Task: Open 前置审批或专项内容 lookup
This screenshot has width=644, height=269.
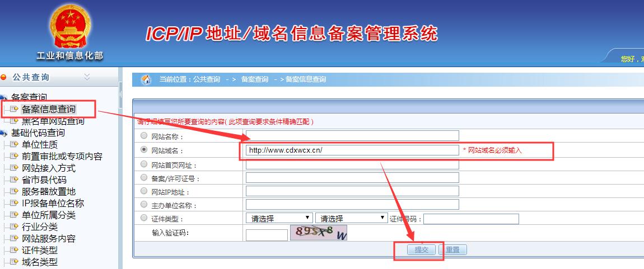Action: click(62, 156)
